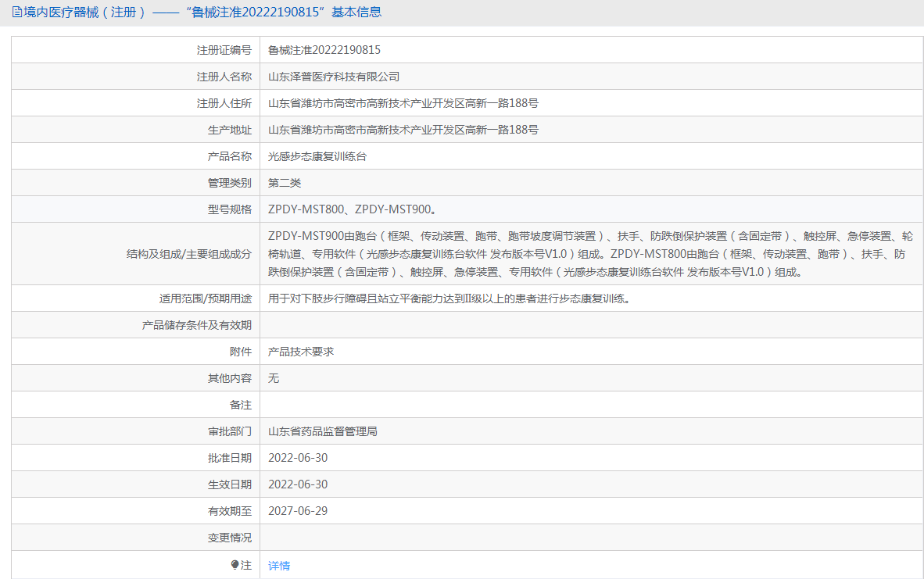Click the 生效日期 value 2022-06-30

298,484
